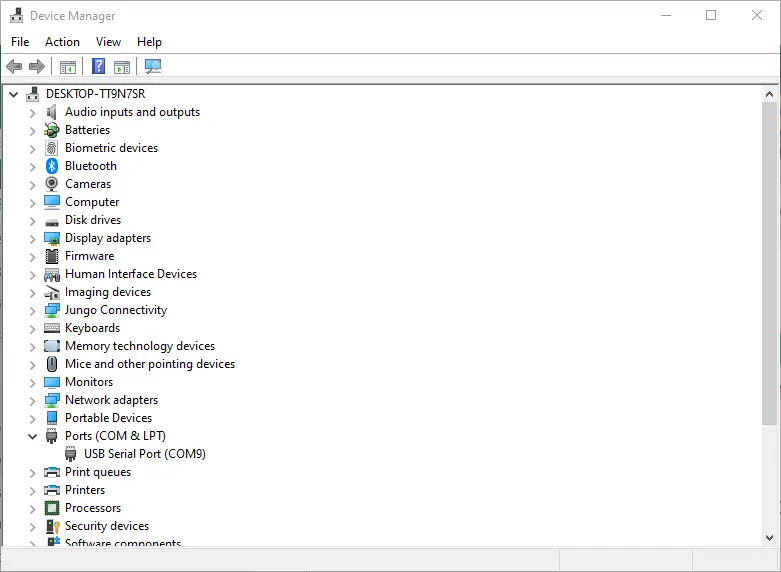
Task: Open the File menu
Action: pos(20,42)
